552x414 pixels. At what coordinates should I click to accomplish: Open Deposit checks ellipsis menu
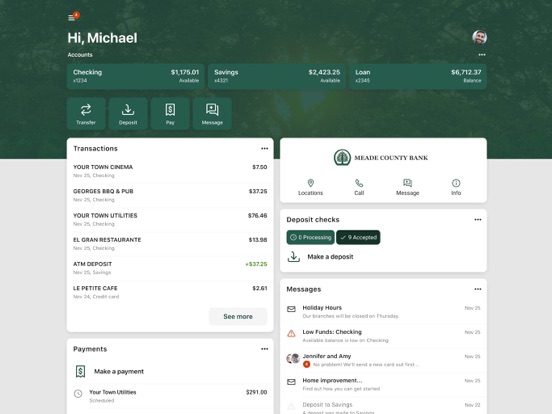[478, 220]
